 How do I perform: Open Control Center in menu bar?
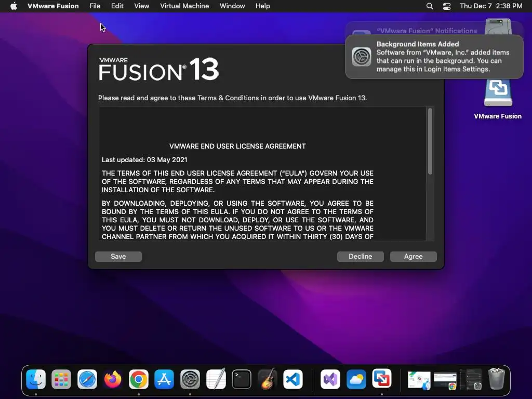(x=446, y=6)
